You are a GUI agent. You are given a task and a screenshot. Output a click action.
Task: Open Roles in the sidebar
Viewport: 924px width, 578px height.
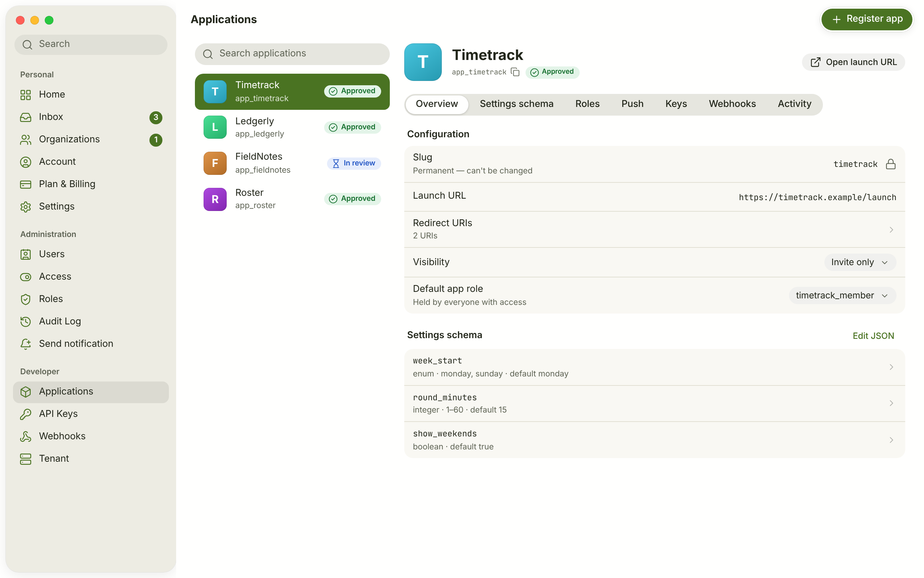(x=91, y=299)
